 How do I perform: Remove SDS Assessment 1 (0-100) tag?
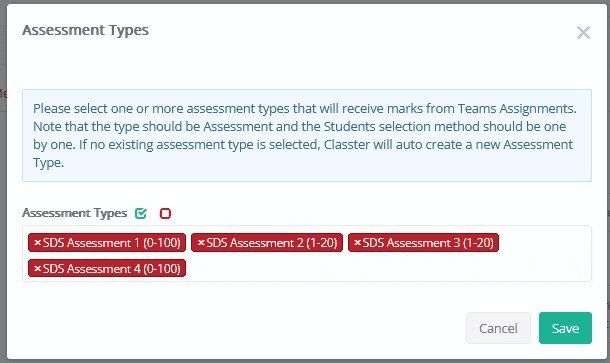37,242
